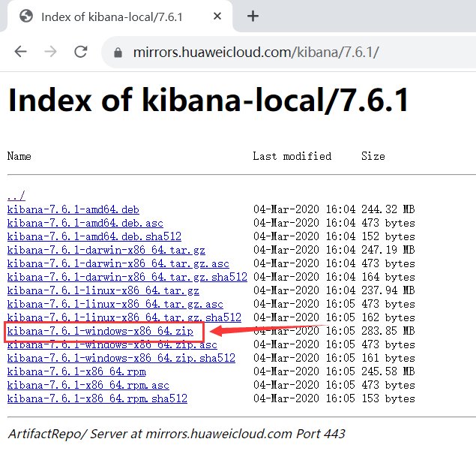Open kibana-7.6.1-linux-x86_64.tar.gz.sha512 link
Image resolution: width=476 pixels, height=469 pixels.
point(124,317)
